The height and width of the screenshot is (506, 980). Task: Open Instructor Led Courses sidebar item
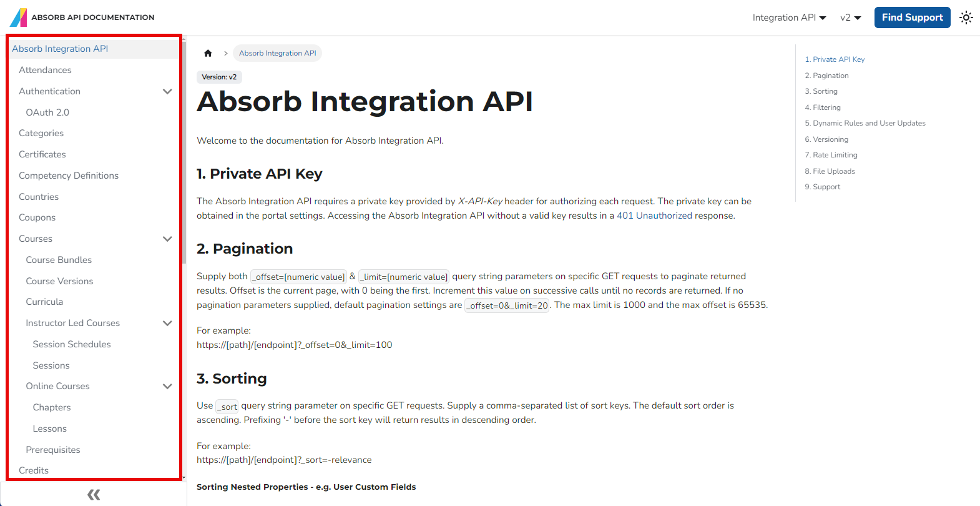point(72,323)
